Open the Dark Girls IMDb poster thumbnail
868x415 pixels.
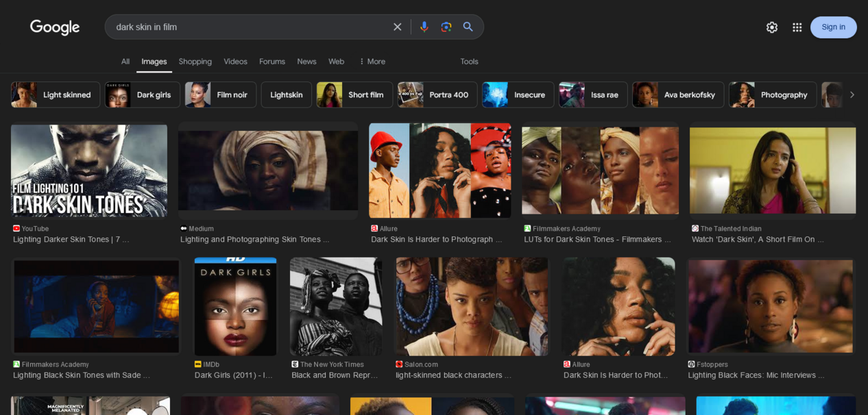[235, 306]
